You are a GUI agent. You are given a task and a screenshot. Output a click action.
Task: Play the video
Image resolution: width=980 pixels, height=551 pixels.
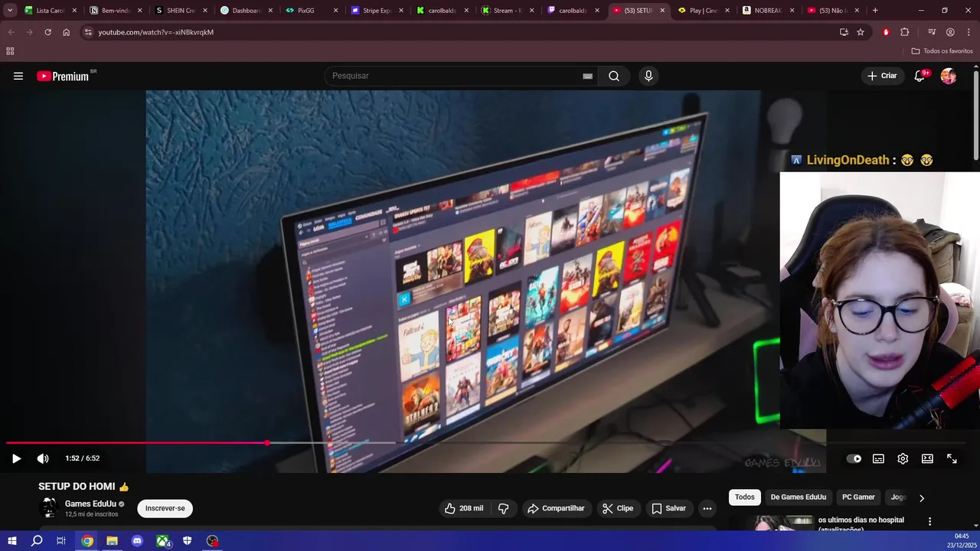pos(16,458)
